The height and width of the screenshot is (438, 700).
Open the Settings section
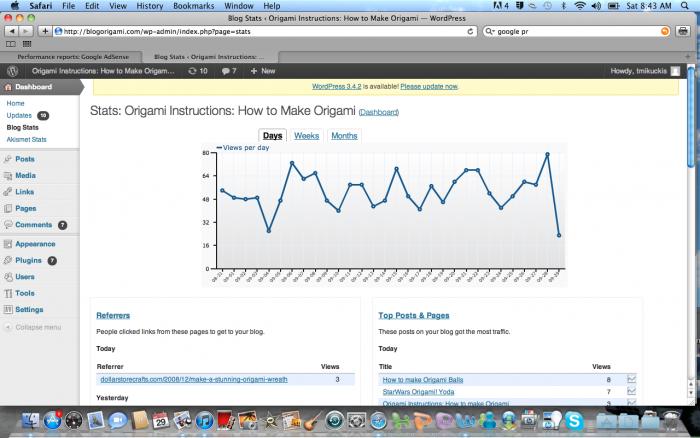point(29,309)
